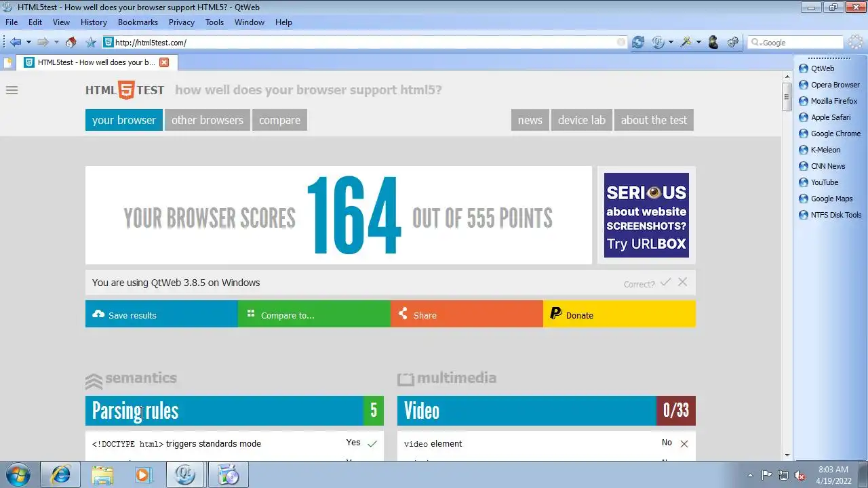Open the Privacy menu
Screen dimensions: 868x488
pyautogui.click(x=182, y=22)
